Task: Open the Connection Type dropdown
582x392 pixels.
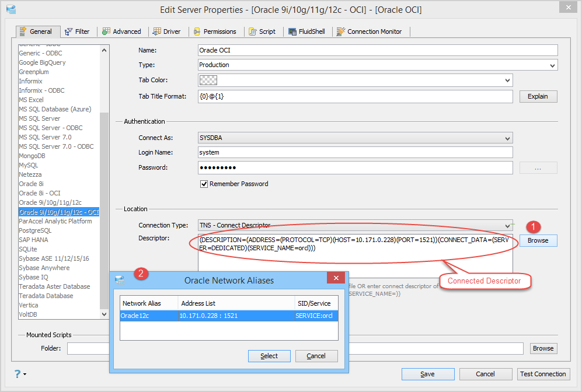Action: 507,226
